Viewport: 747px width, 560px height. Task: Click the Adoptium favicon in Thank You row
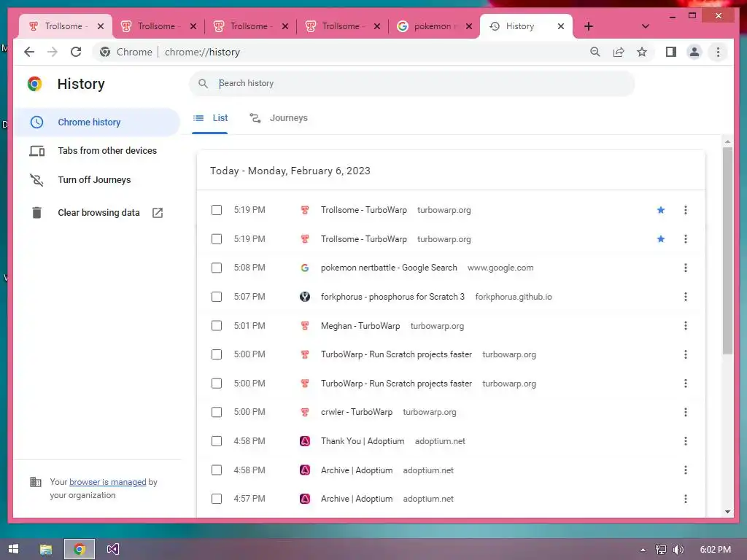pos(305,441)
